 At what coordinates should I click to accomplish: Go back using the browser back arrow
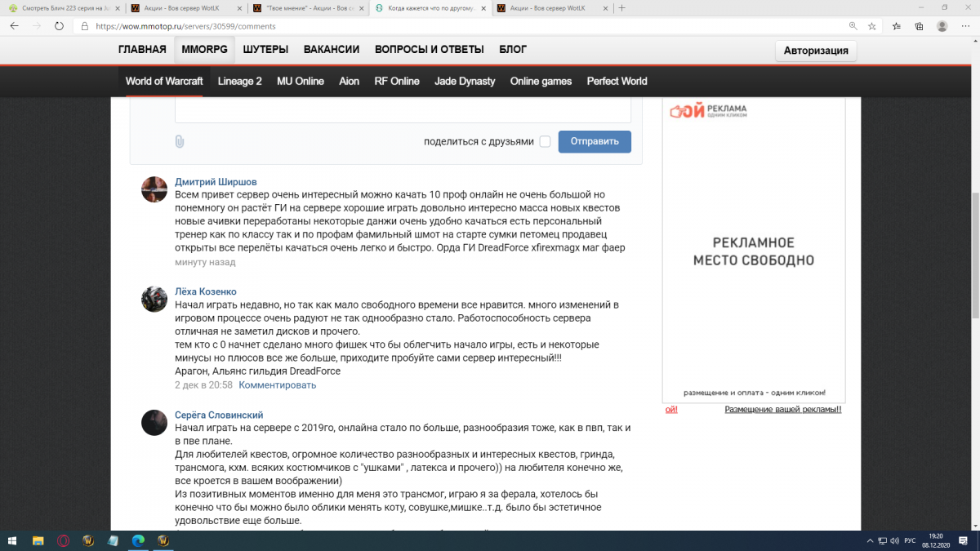pyautogui.click(x=14, y=26)
